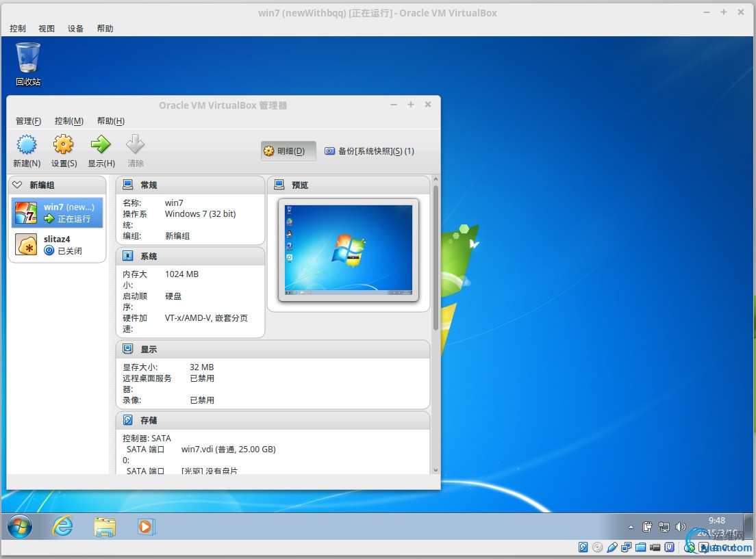Launch Internet Explorer from taskbar

63,526
